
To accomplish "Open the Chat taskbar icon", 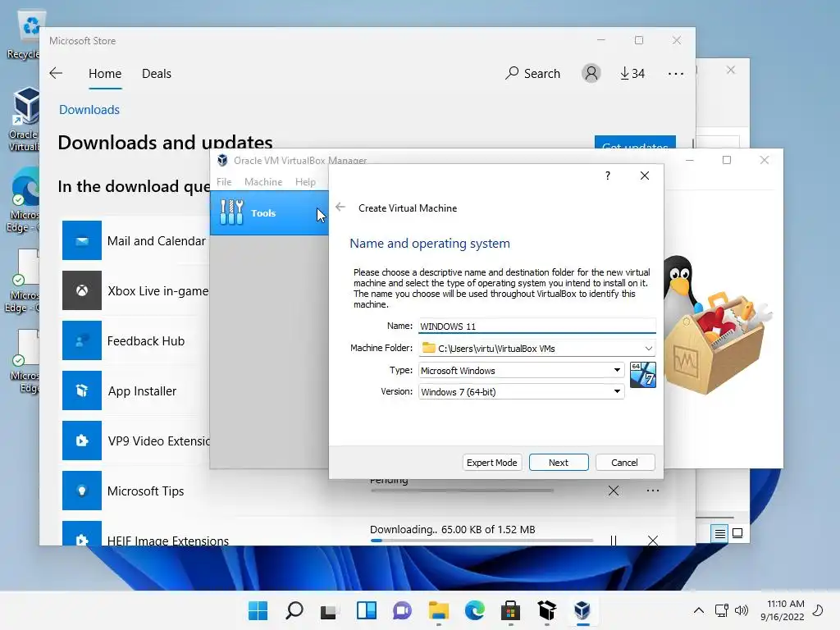I will click(x=402, y=610).
